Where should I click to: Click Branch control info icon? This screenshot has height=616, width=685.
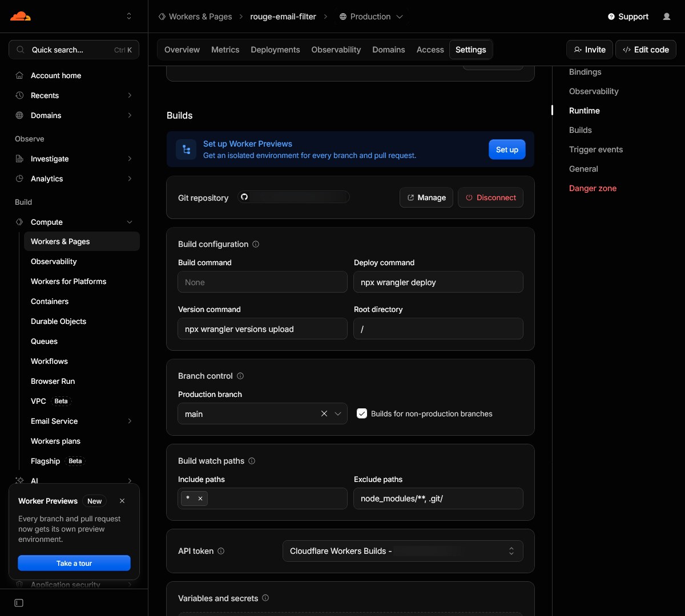(x=240, y=376)
